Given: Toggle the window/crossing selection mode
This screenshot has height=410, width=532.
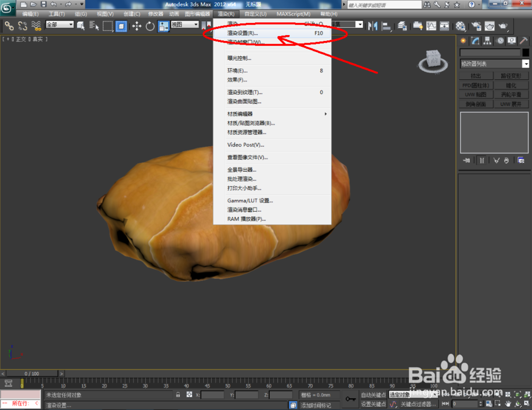Looking at the screenshot, I should click(x=122, y=26).
